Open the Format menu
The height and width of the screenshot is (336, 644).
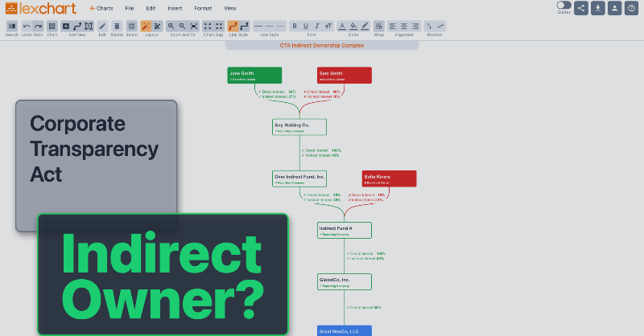(203, 8)
